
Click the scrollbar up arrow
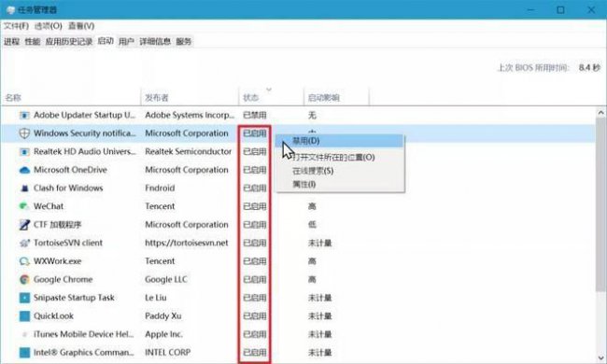click(600, 113)
